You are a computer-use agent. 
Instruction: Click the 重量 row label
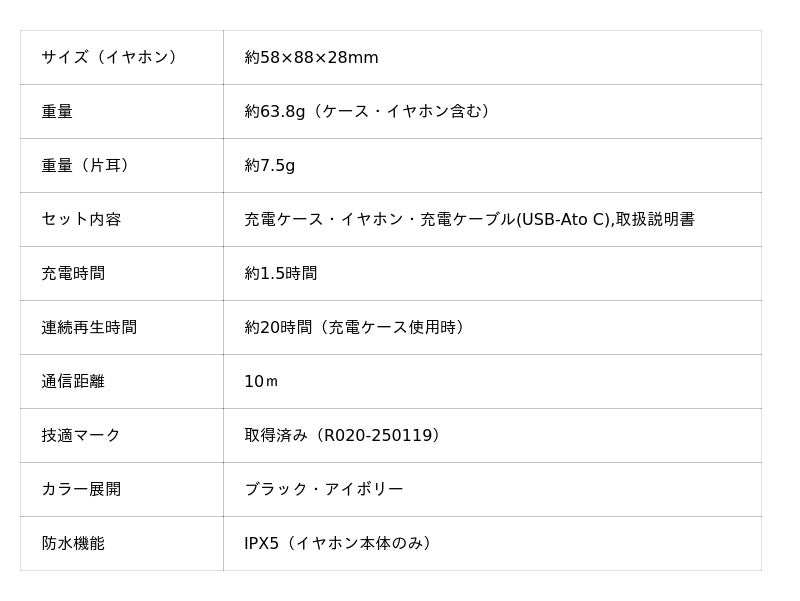click(x=57, y=112)
